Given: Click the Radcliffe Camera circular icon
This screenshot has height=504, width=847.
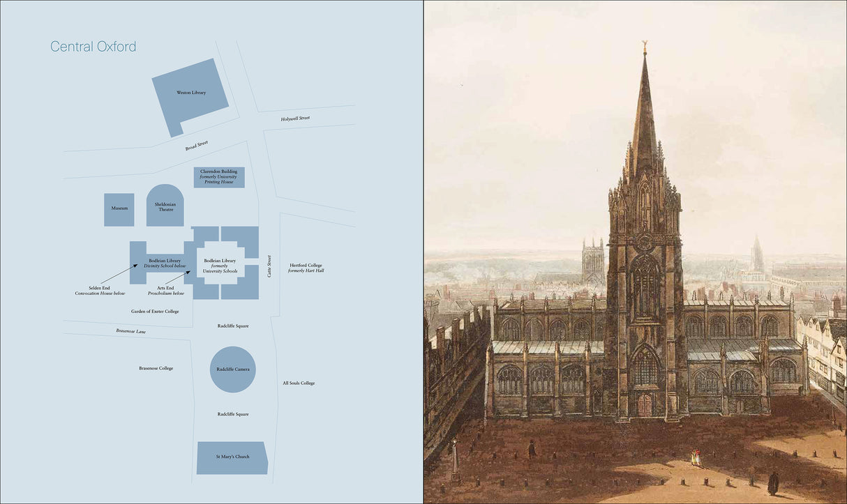Looking at the screenshot, I should (233, 370).
